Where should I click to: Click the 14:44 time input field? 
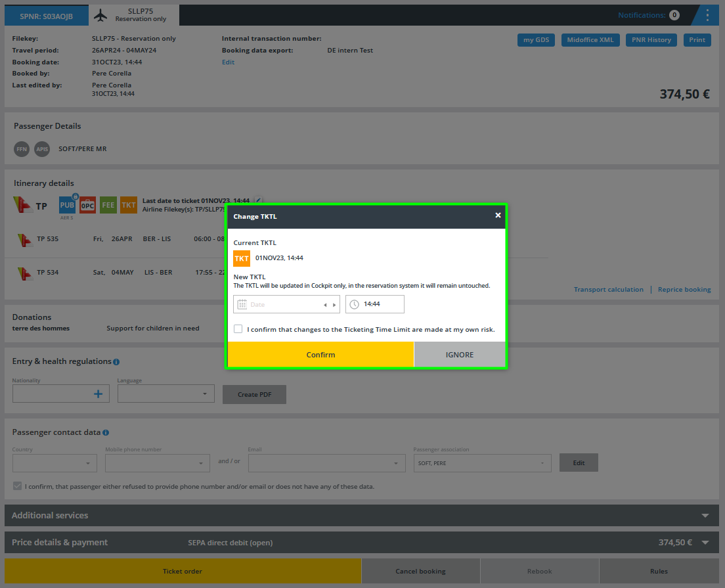381,304
